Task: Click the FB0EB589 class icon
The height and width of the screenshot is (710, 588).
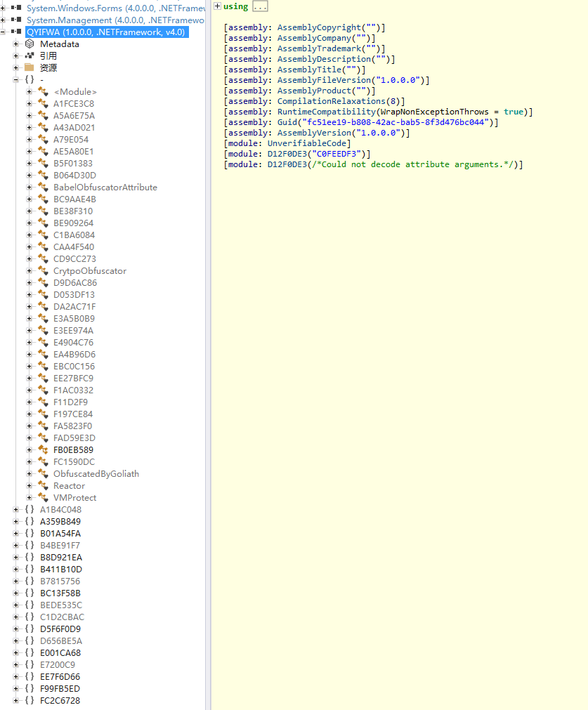Action: 43,450
